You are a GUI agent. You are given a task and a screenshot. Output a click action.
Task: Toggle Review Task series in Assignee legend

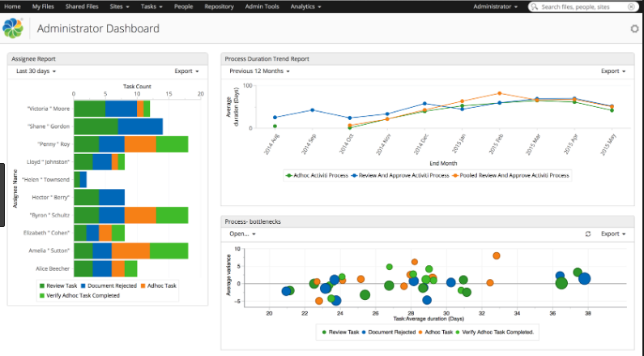pos(58,285)
